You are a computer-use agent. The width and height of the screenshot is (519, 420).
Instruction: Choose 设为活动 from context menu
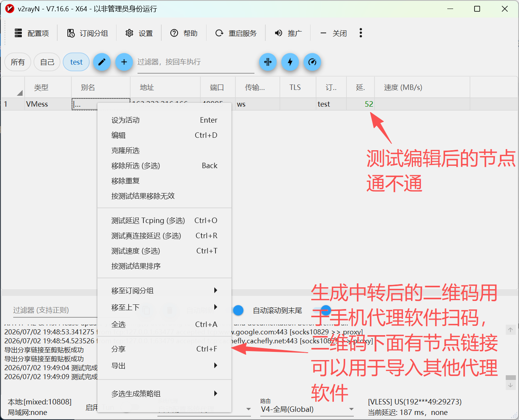(164, 120)
